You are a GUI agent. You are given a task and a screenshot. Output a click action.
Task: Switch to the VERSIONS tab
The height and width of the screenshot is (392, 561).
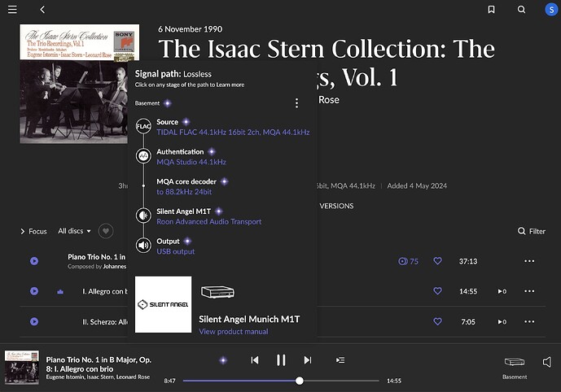[x=336, y=207]
